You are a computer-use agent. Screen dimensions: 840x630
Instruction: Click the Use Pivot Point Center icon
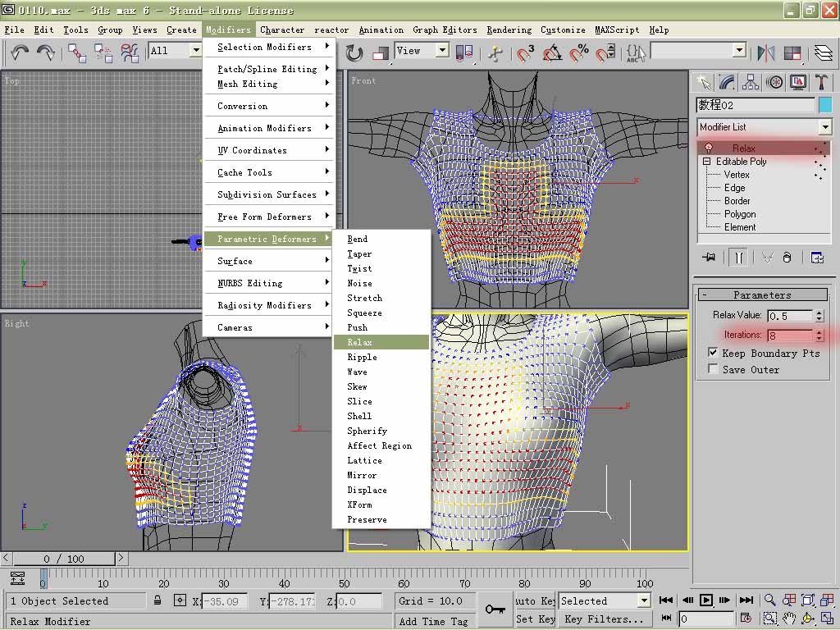pos(464,53)
